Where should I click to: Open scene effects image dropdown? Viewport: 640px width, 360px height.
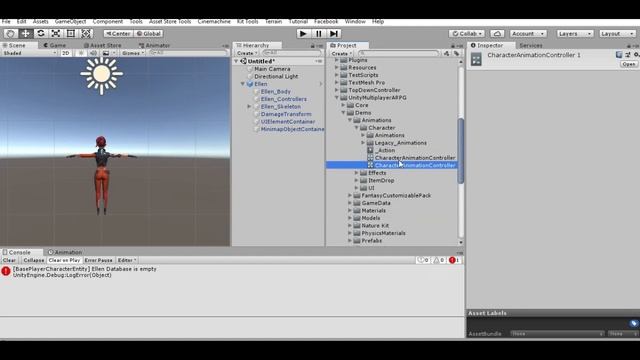108,53
